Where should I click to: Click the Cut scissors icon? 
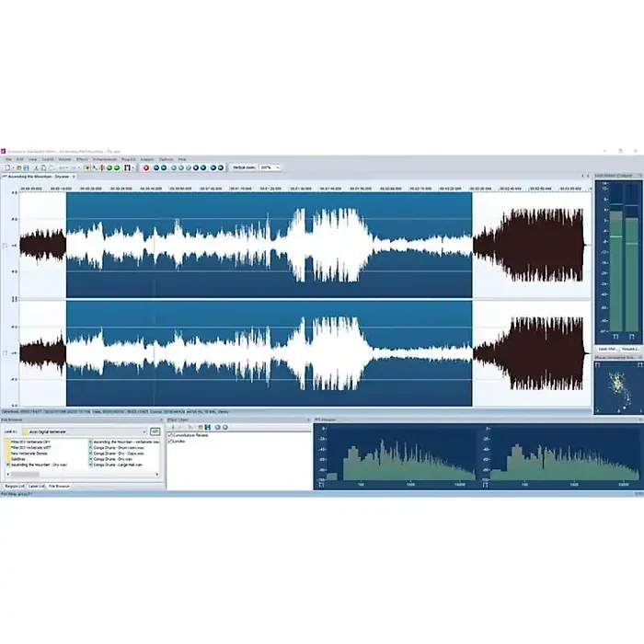point(36,167)
